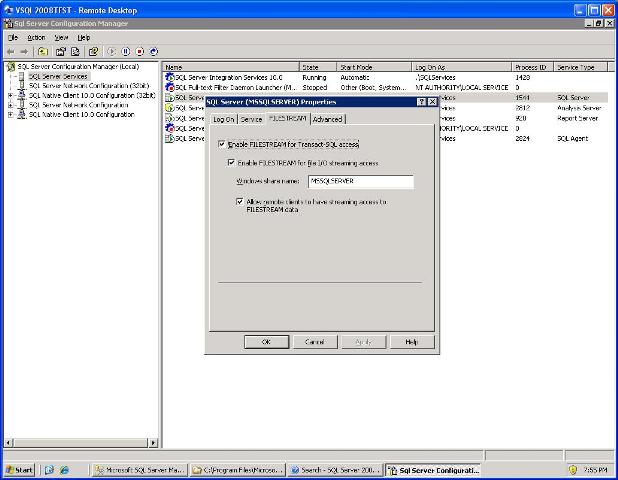618x480 pixels.
Task: Click the Cancel button
Action: (x=315, y=342)
